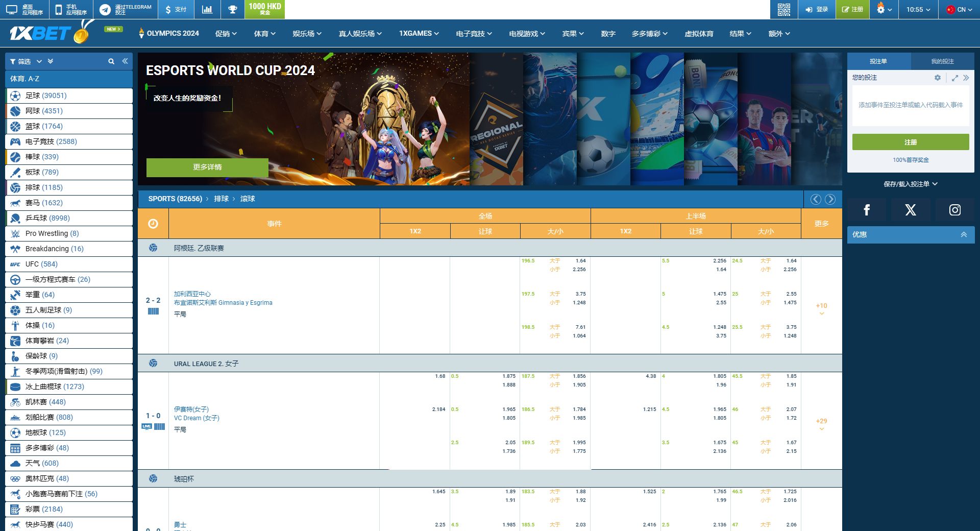Open 数字 menu item
Screen dimensions: 980x531
tap(608, 34)
